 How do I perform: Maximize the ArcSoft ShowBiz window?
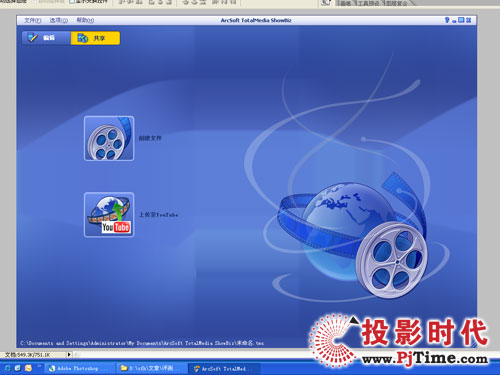[461, 20]
